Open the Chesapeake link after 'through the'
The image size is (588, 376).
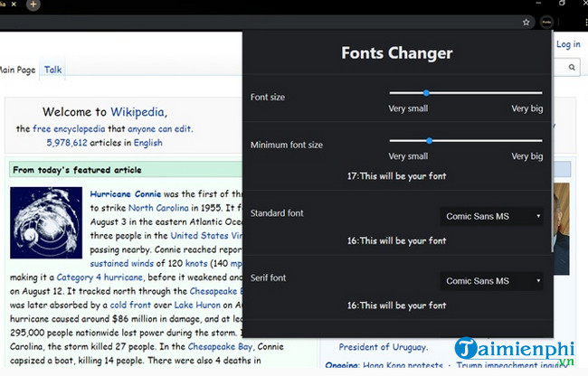coord(216,291)
